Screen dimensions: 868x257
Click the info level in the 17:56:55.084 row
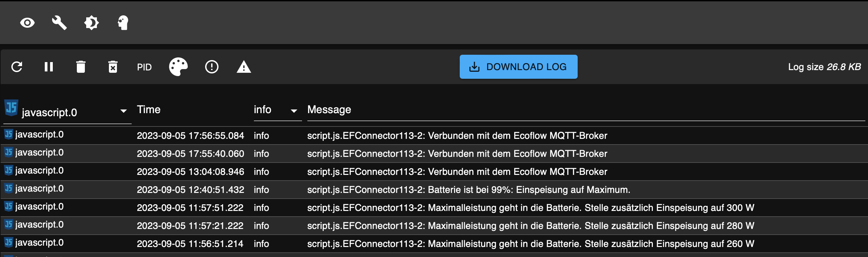tap(261, 136)
